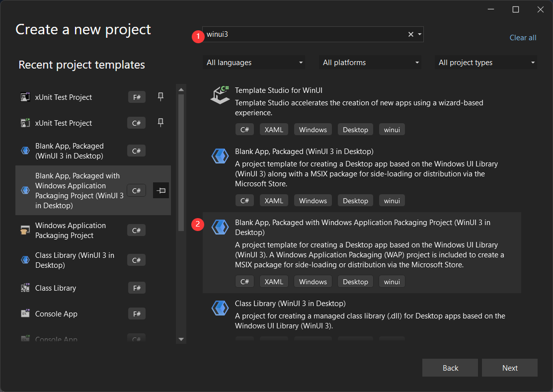Click the Back button
Viewport: 553px width, 392px height.
(x=450, y=368)
